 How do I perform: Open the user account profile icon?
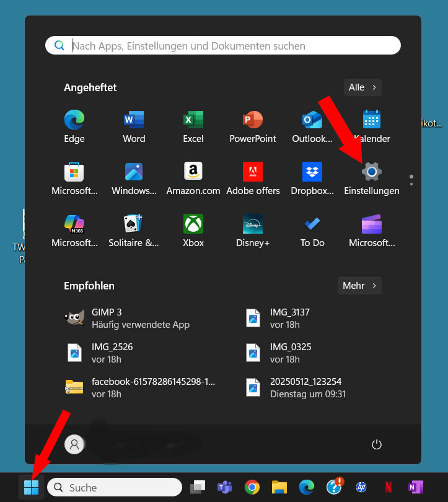[74, 444]
